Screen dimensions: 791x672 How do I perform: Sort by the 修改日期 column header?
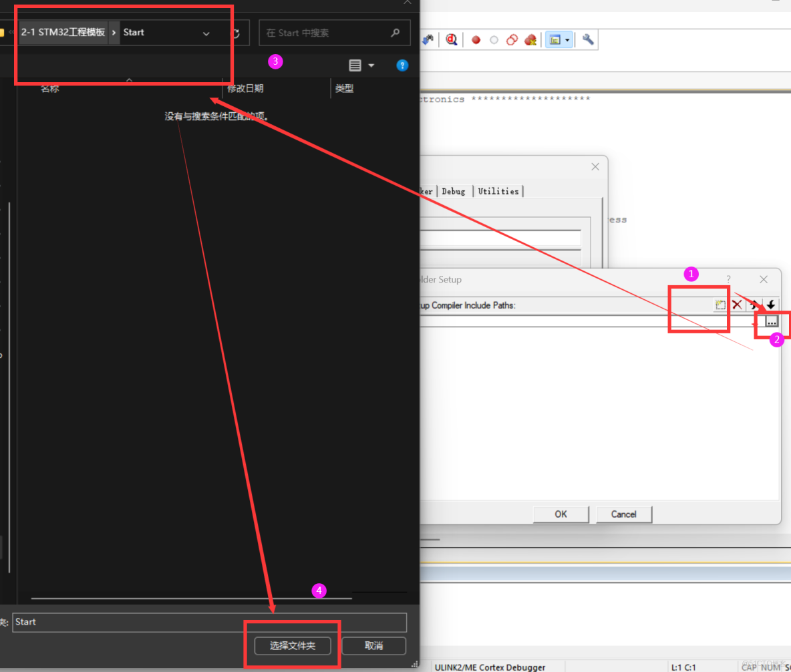tap(245, 89)
